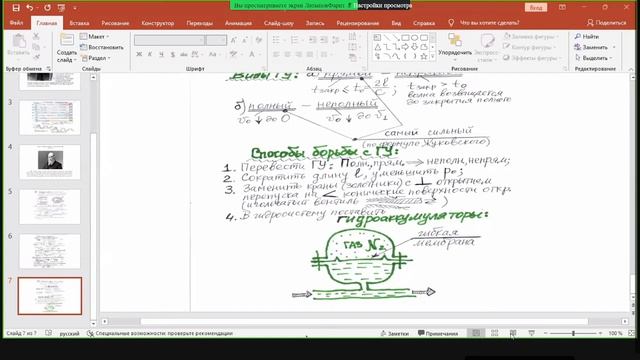Open the Выделить select dropdown
The width and height of the screenshot is (640, 360).
(593, 58)
